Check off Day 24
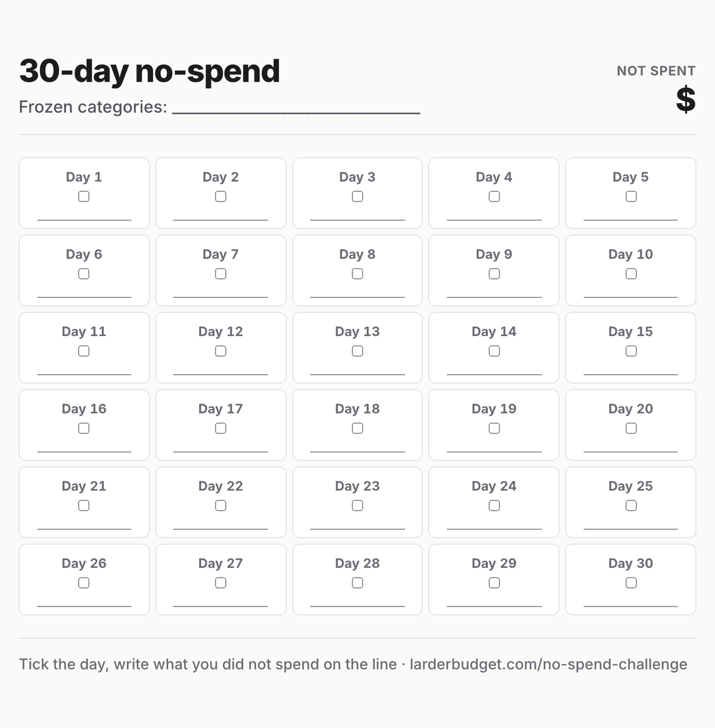Image resolution: width=715 pixels, height=728 pixels. pyautogui.click(x=494, y=506)
